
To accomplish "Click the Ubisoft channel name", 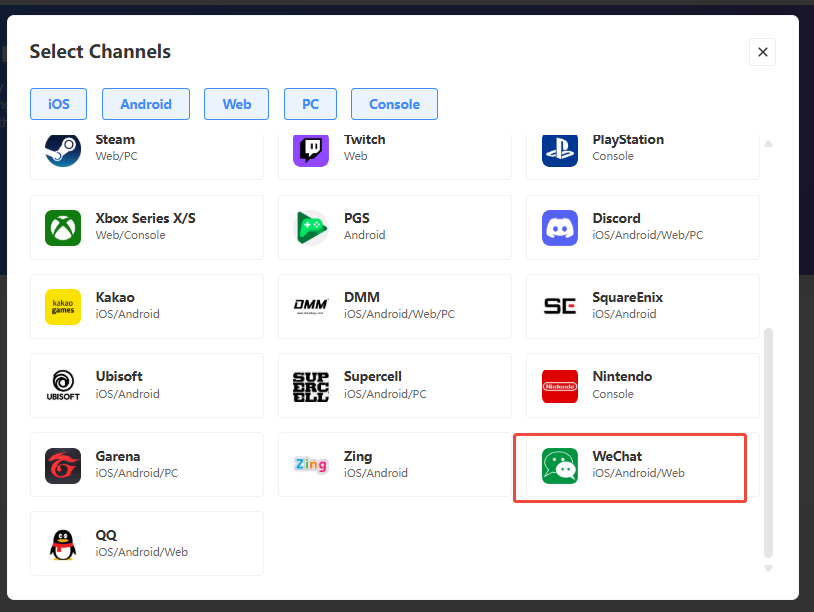I will (x=119, y=376).
